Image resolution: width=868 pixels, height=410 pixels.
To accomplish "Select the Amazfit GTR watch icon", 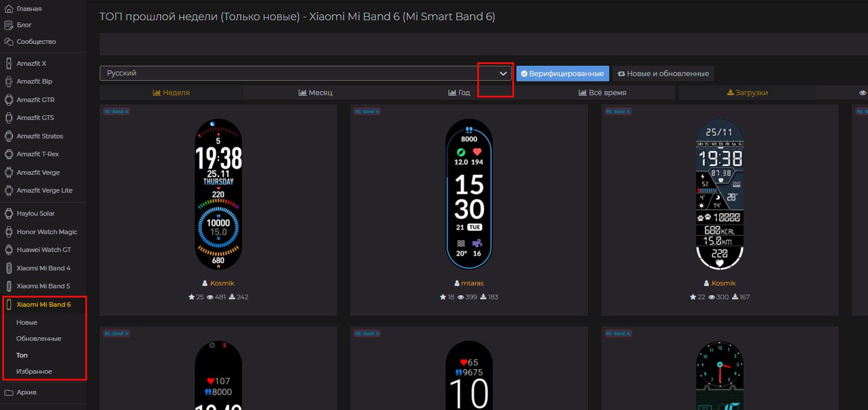I will [9, 100].
